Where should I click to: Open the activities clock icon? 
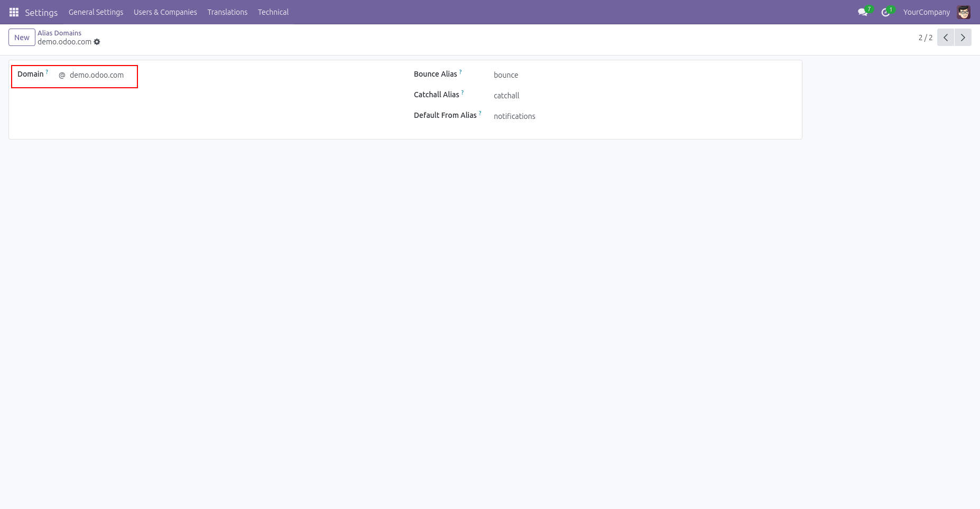pos(886,12)
